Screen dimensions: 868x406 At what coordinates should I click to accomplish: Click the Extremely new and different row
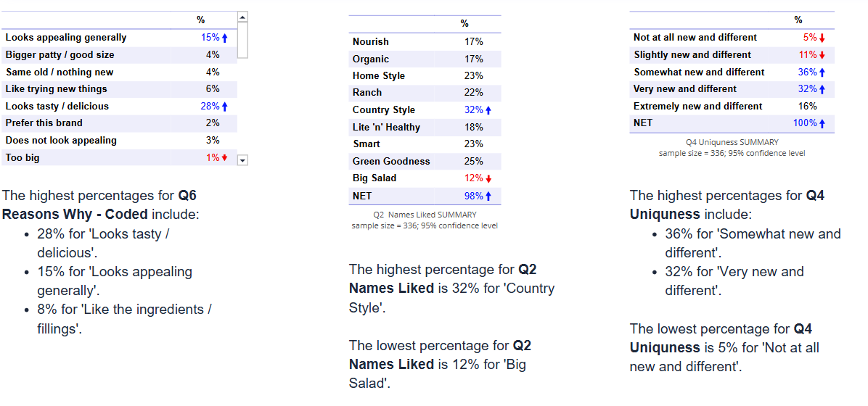[x=732, y=106]
